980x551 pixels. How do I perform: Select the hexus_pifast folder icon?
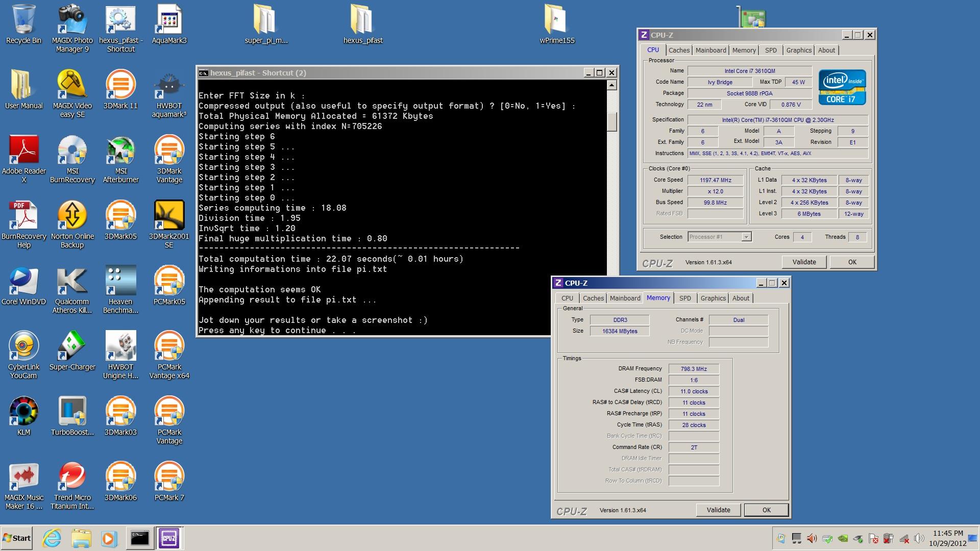click(x=363, y=25)
